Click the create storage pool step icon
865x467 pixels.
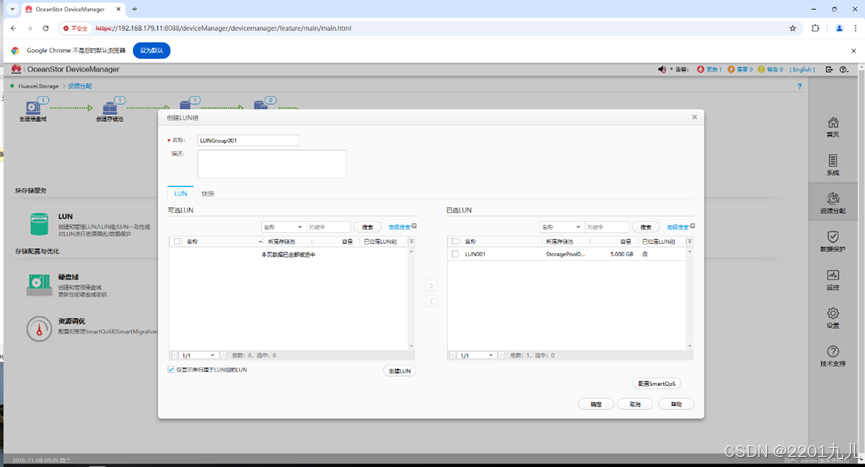[110, 106]
